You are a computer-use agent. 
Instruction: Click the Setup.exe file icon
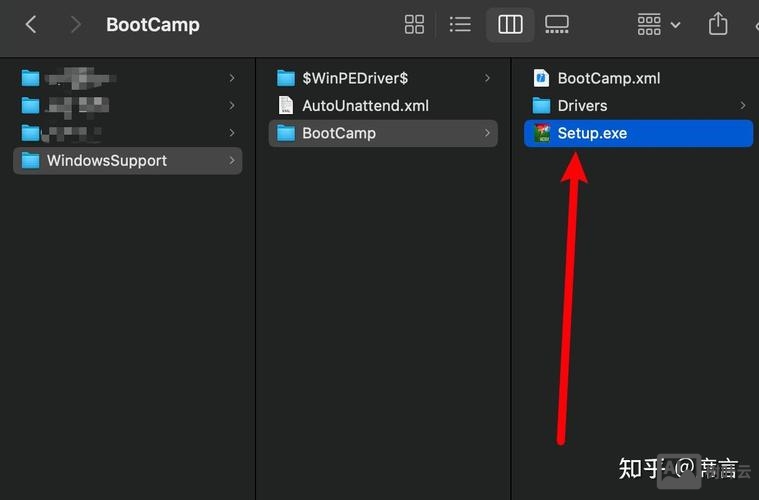click(x=541, y=133)
